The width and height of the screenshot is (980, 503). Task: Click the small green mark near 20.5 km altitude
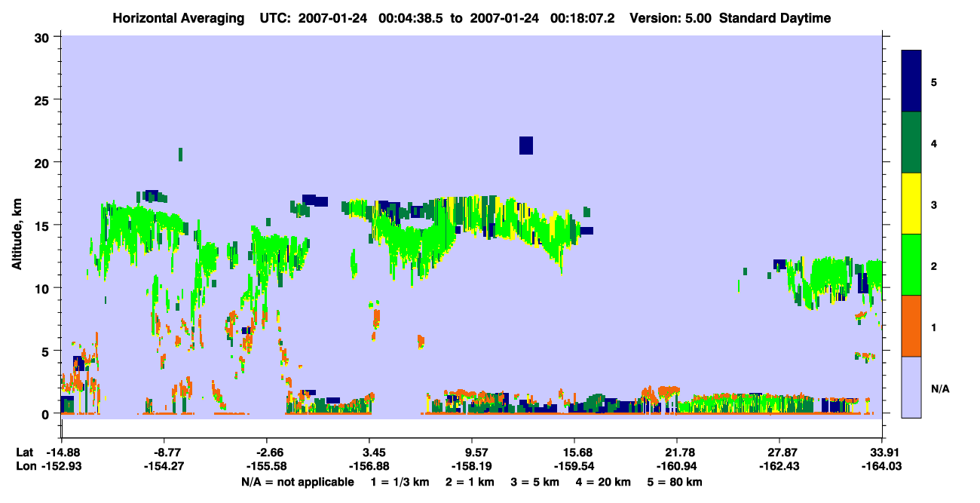180,154
